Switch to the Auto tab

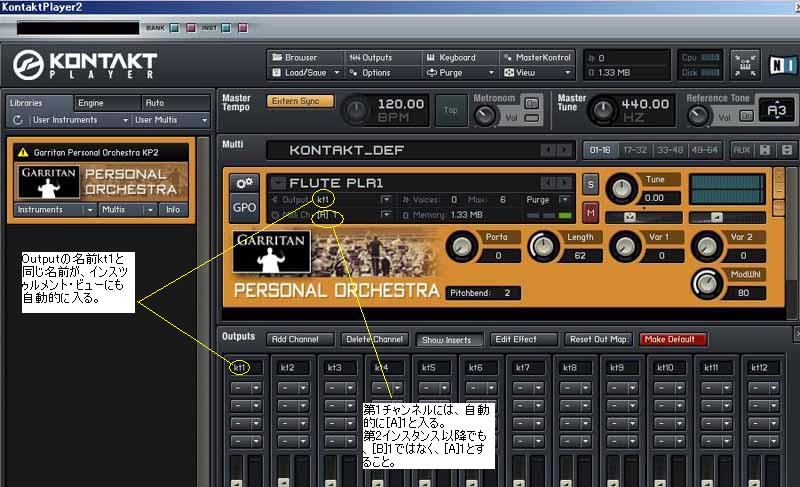(x=175, y=102)
